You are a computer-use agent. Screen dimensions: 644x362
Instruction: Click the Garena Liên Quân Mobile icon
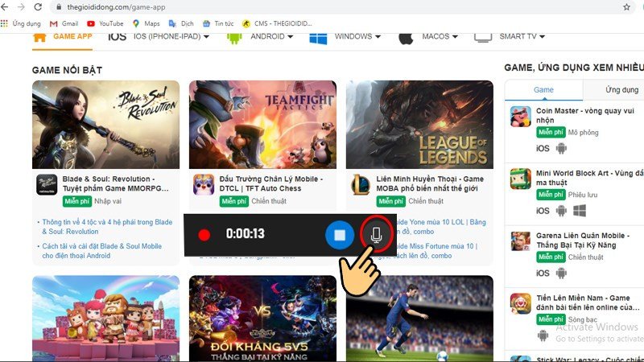[521, 241]
